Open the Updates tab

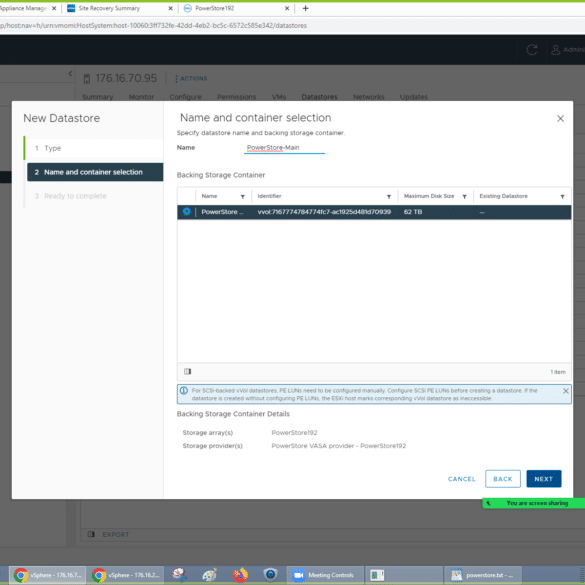[413, 97]
